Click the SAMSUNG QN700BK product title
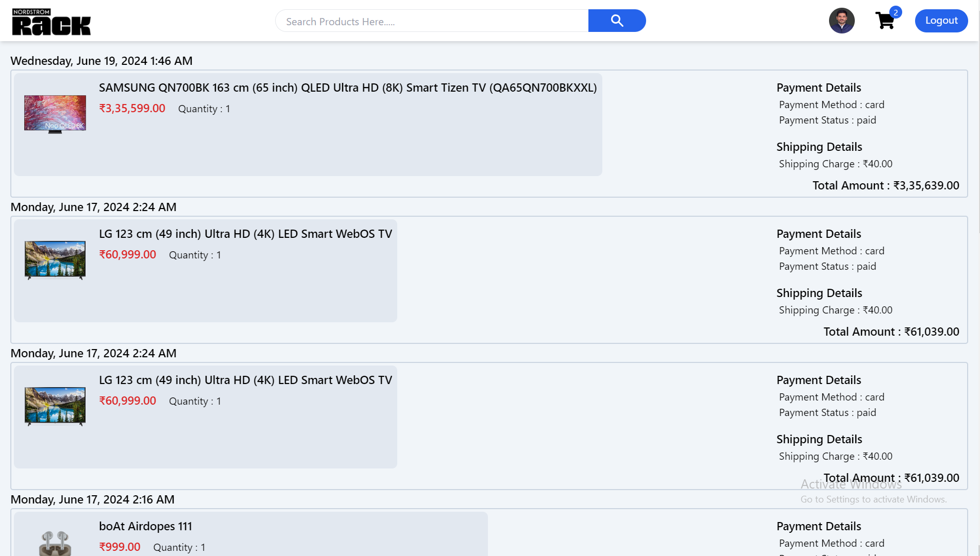This screenshot has height=556, width=980. [348, 88]
